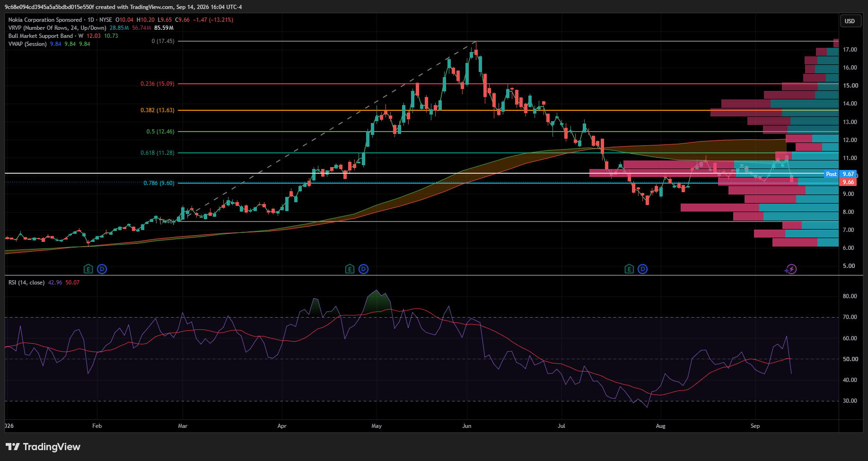Screen dimensions: 868x461
Task: Click the 8.00 price axis label
Action: click(x=849, y=212)
